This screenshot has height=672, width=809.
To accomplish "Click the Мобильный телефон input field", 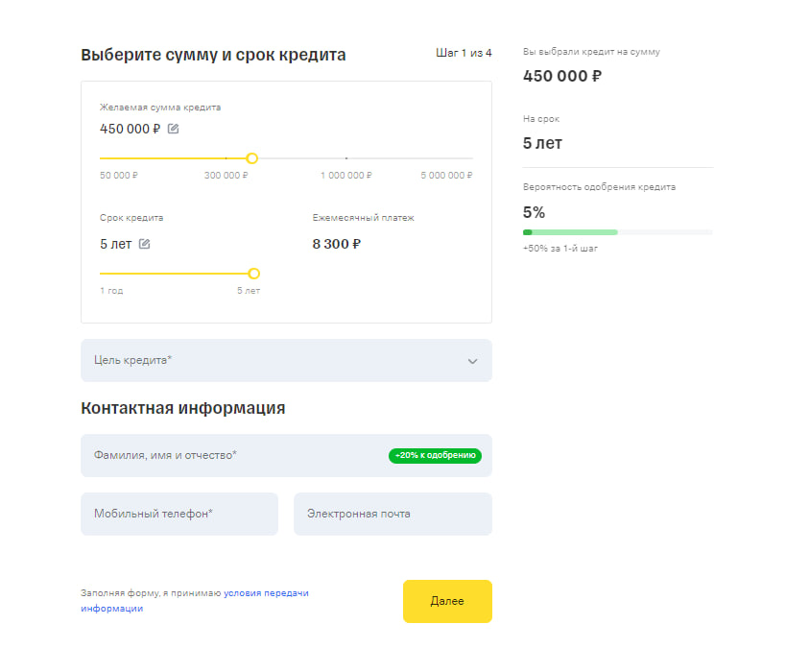I will click(x=179, y=514).
